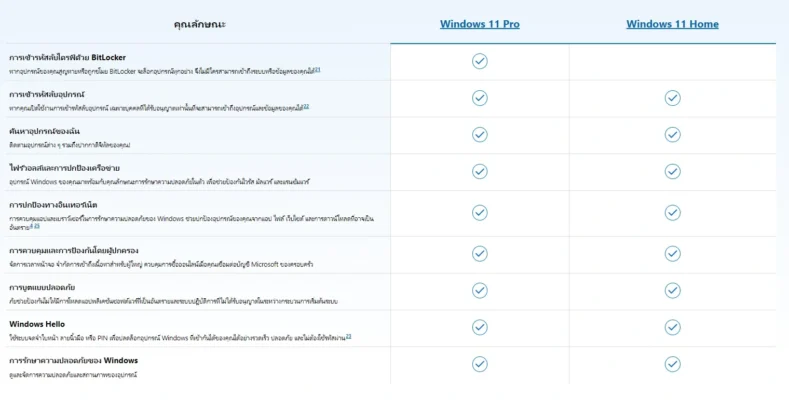Click the Home checkmark for การรักษาความปลอดภัยของ Windows row
Viewport: 789px width, 400px height.
click(672, 363)
